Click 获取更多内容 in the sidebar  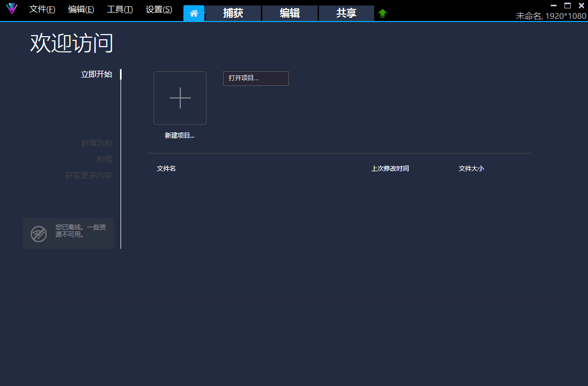click(x=89, y=175)
